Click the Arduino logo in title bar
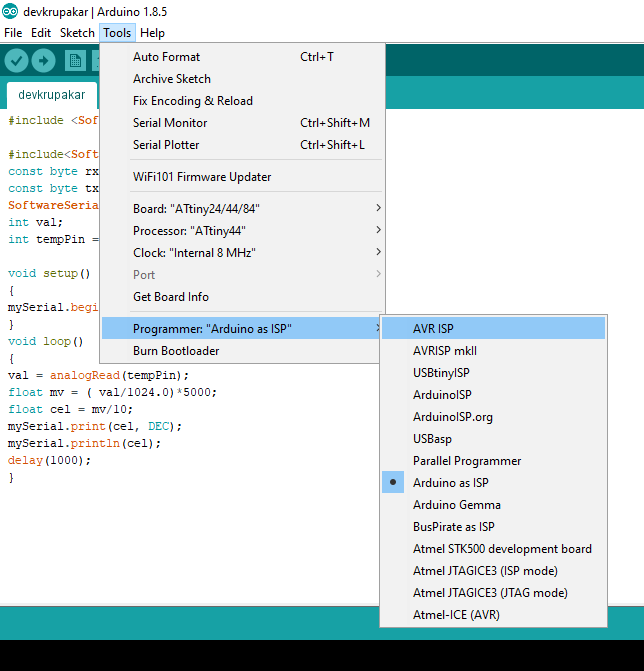Screen dimensions: 644x671 coord(10,12)
